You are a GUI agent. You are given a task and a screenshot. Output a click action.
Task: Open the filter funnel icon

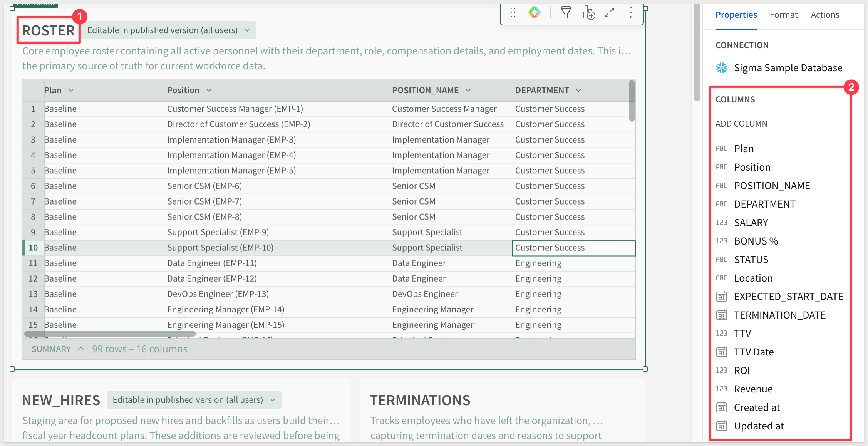(x=566, y=13)
